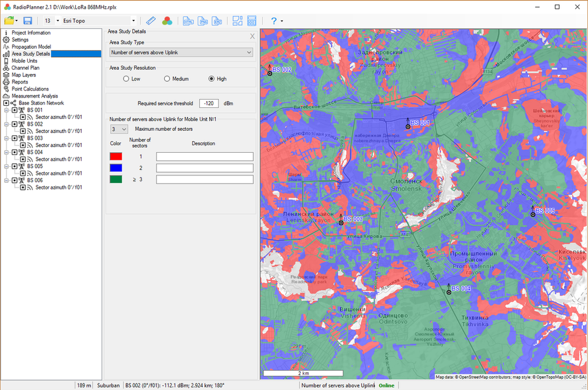Click the calculator icon in the toolbar
This screenshot has height=390, width=588.
pyautogui.click(x=252, y=21)
